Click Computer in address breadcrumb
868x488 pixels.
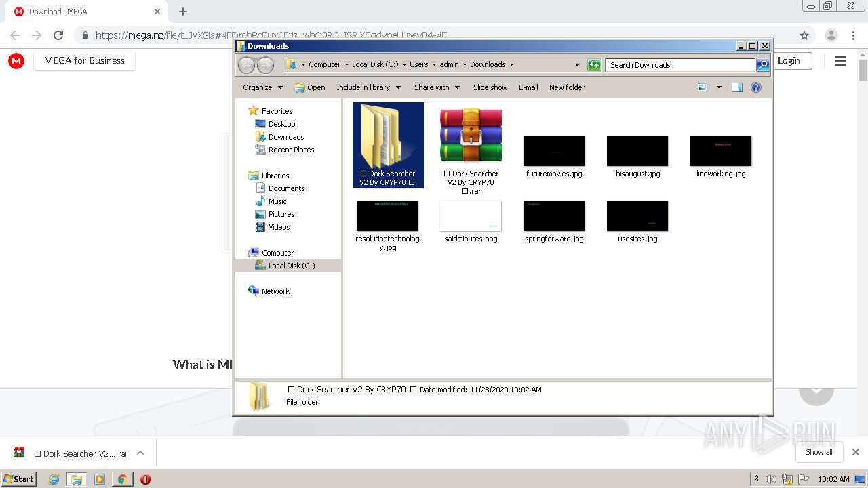pyautogui.click(x=324, y=65)
